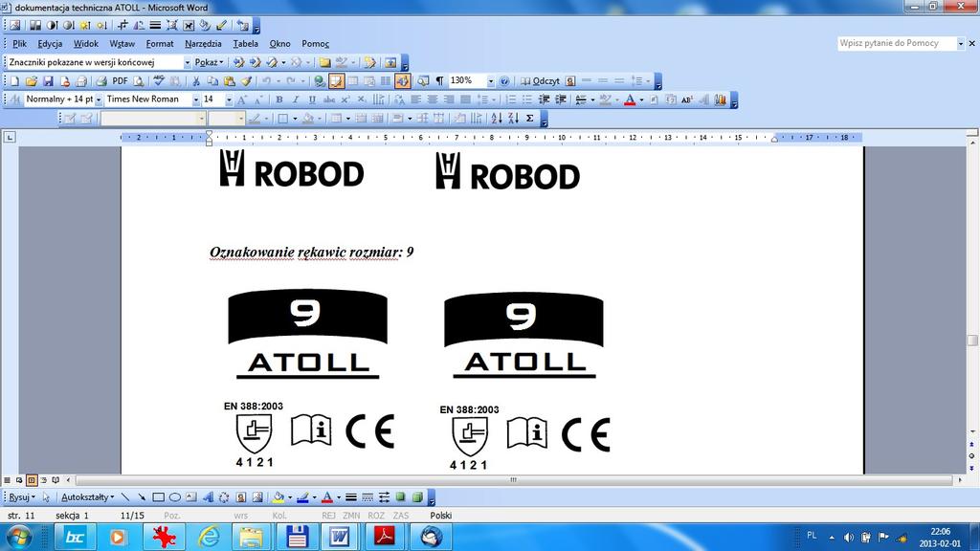Open the Plik menu
The width and height of the screenshot is (980, 551).
19,44
